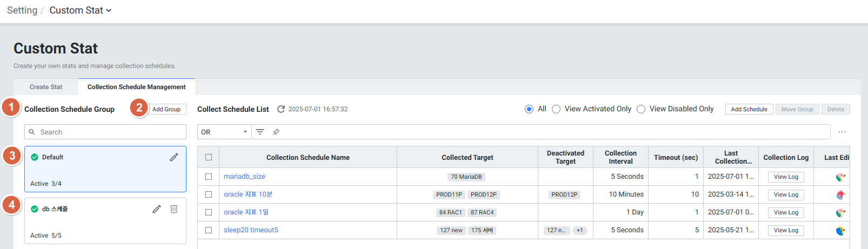Delete the db 스케줄 group trash icon
Viewport: 868px width, 249px height.
click(174, 209)
